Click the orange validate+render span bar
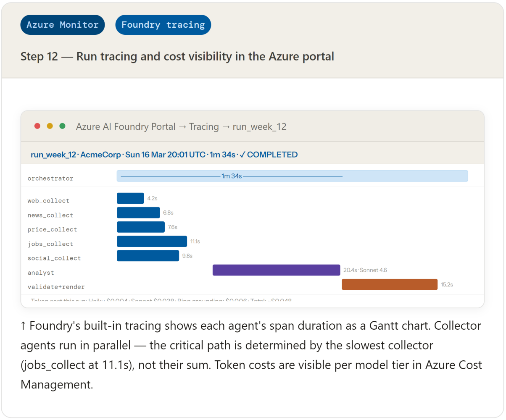The height and width of the screenshot is (420, 506). click(390, 284)
